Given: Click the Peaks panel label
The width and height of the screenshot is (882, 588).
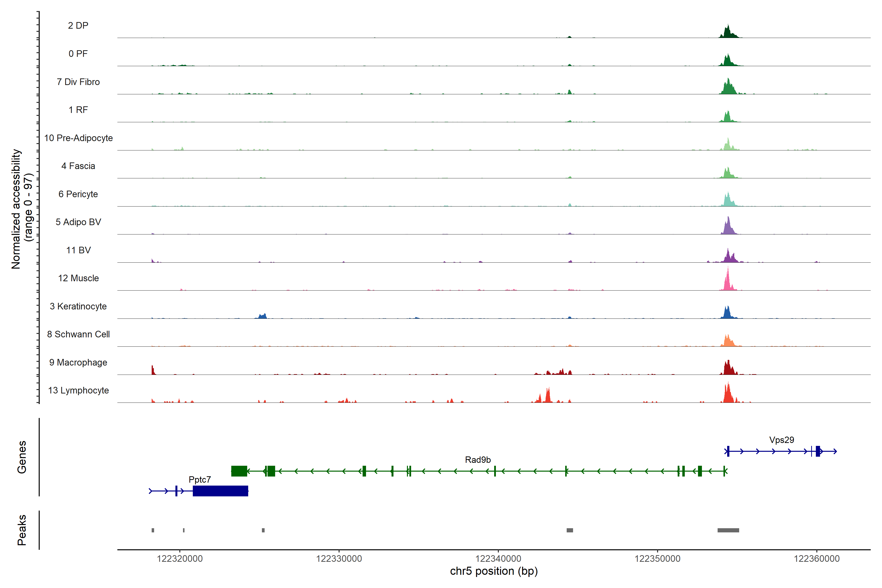Looking at the screenshot, I should point(22,529).
